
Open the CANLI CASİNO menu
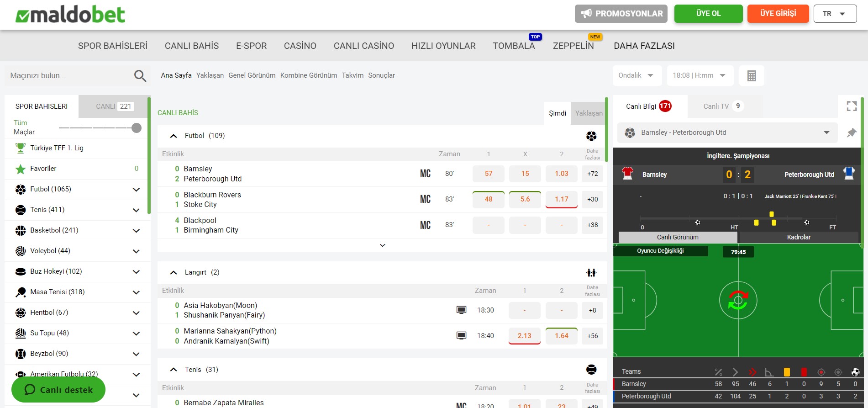tap(363, 46)
